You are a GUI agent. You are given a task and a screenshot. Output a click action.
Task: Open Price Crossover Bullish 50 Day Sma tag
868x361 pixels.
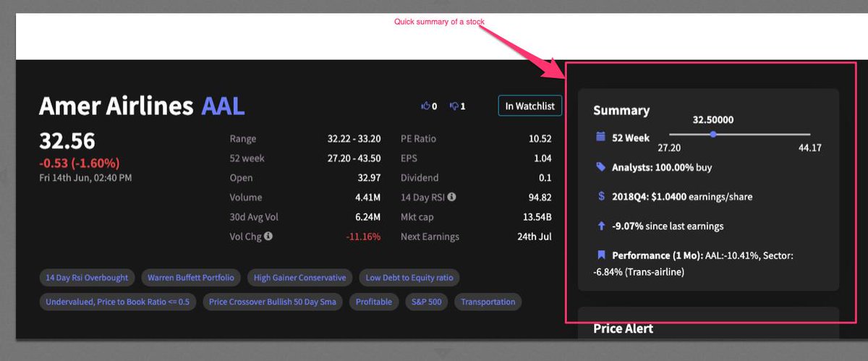coord(273,302)
